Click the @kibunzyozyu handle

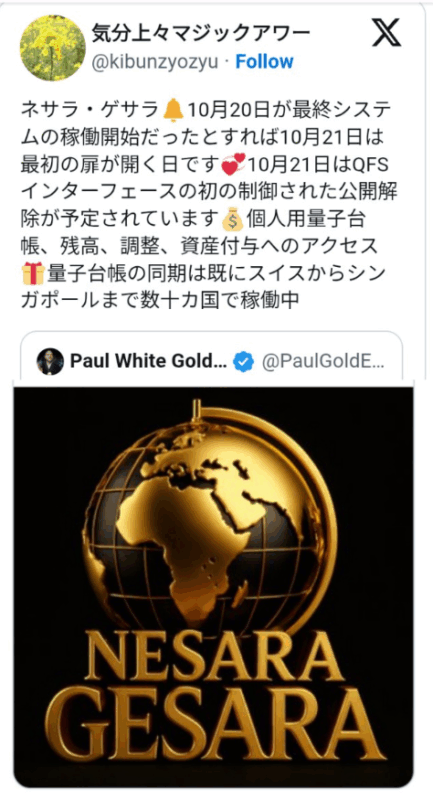coord(155,62)
